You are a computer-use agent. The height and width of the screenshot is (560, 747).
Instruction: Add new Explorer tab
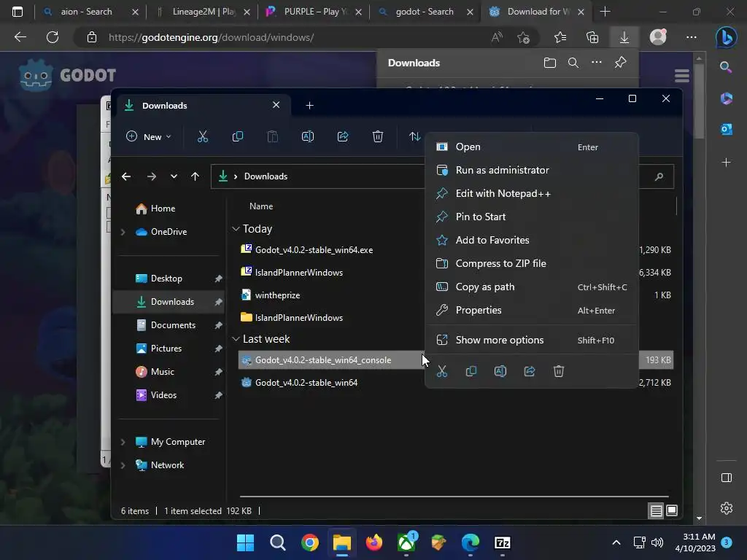(x=309, y=105)
